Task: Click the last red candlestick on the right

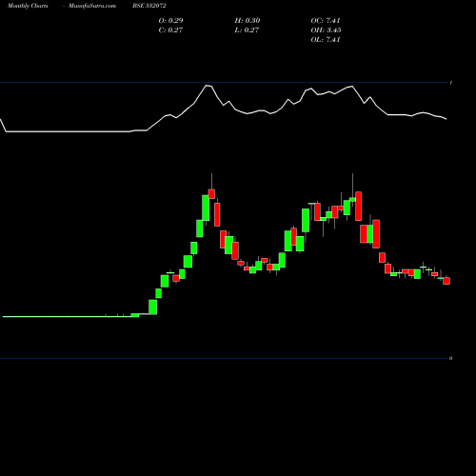Action: pyautogui.click(x=446, y=281)
